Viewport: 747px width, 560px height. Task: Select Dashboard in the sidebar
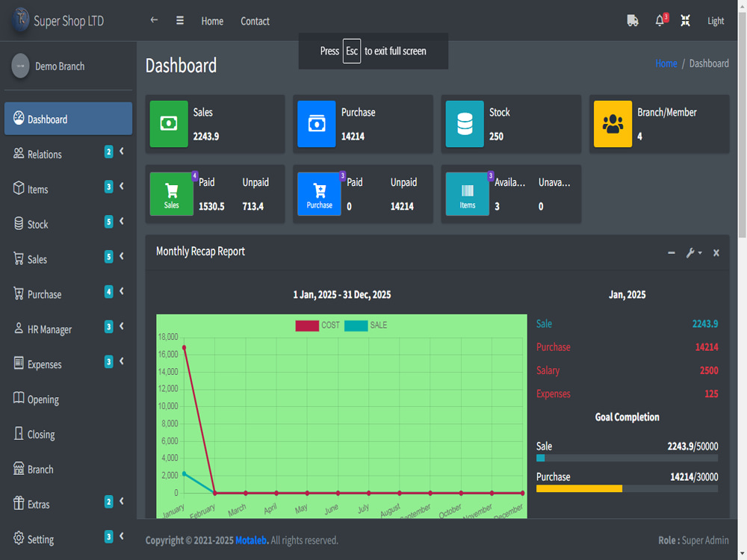68,119
